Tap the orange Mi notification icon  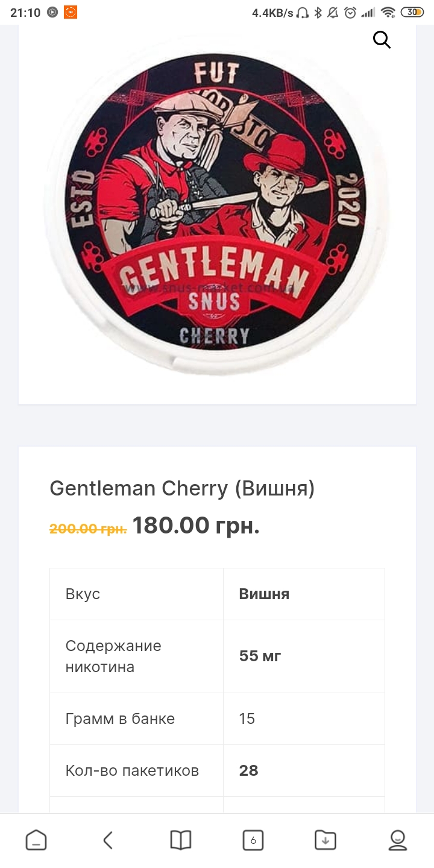click(71, 12)
